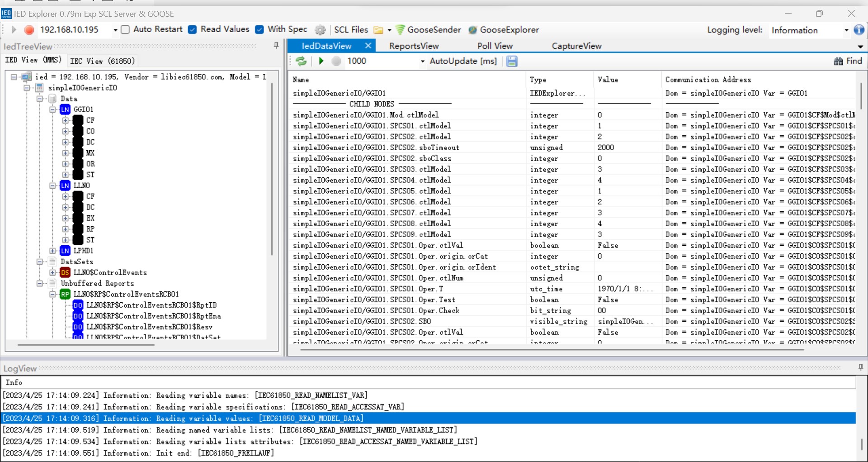The height and width of the screenshot is (462, 868).
Task: Open the Logging level Information dropdown
Action: tap(846, 30)
